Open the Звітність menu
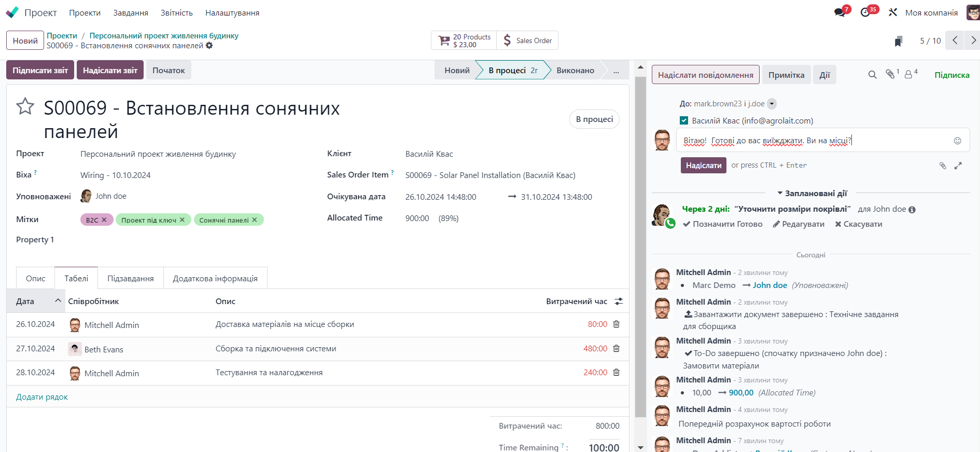Image resolution: width=980 pixels, height=452 pixels. [x=177, y=13]
